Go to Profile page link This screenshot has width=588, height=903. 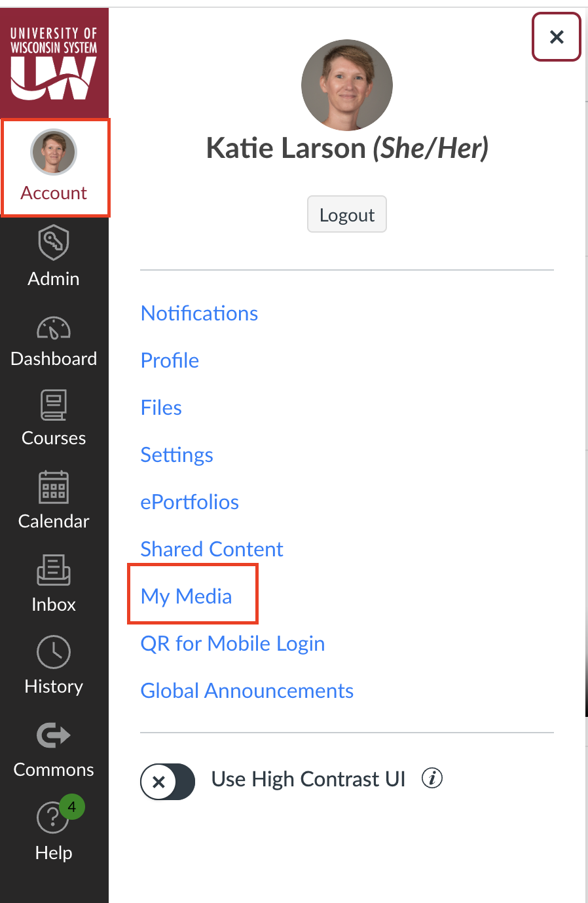pyautogui.click(x=170, y=360)
